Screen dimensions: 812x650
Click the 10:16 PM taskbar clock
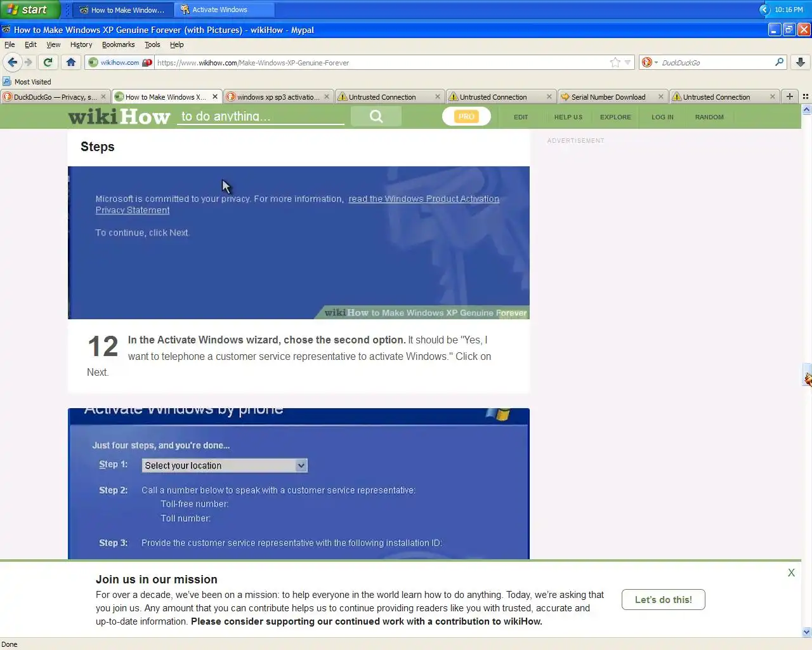pyautogui.click(x=789, y=10)
